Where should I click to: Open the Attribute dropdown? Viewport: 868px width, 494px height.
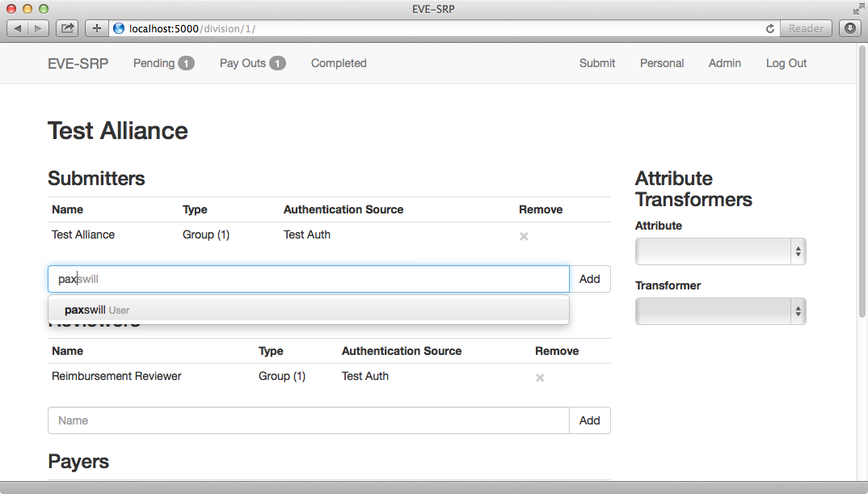720,251
